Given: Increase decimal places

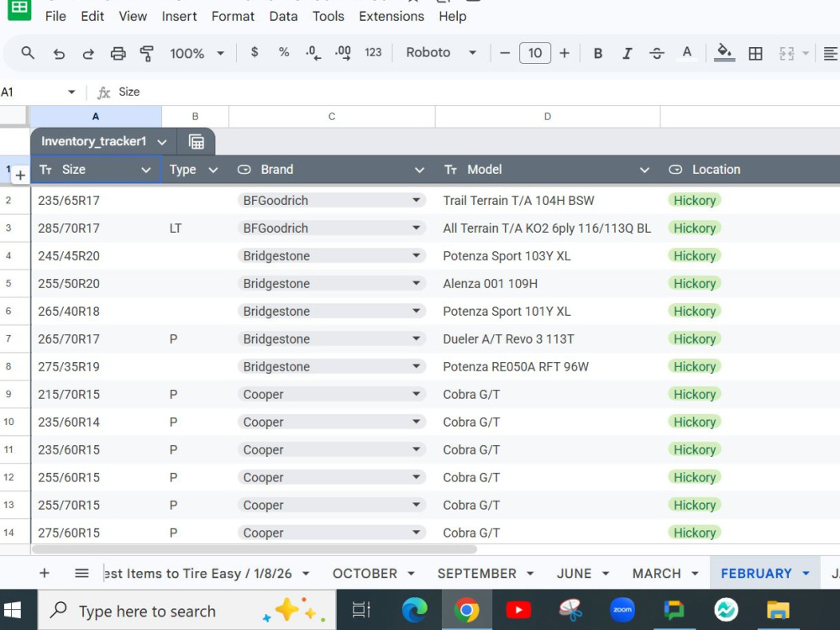Looking at the screenshot, I should 343,53.
